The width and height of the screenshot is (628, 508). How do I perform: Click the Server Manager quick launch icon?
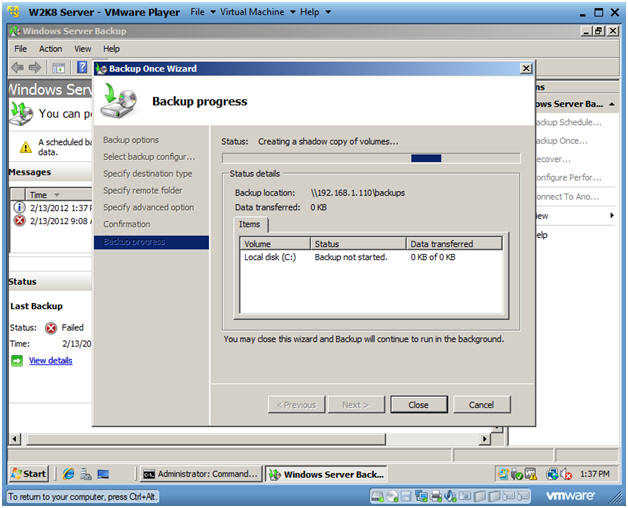[x=86, y=474]
